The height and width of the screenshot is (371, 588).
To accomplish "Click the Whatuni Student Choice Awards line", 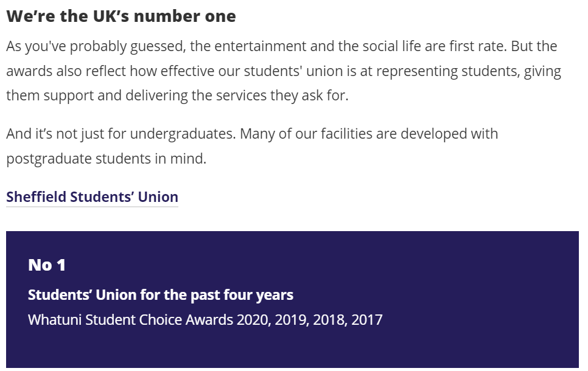I will (x=205, y=320).
